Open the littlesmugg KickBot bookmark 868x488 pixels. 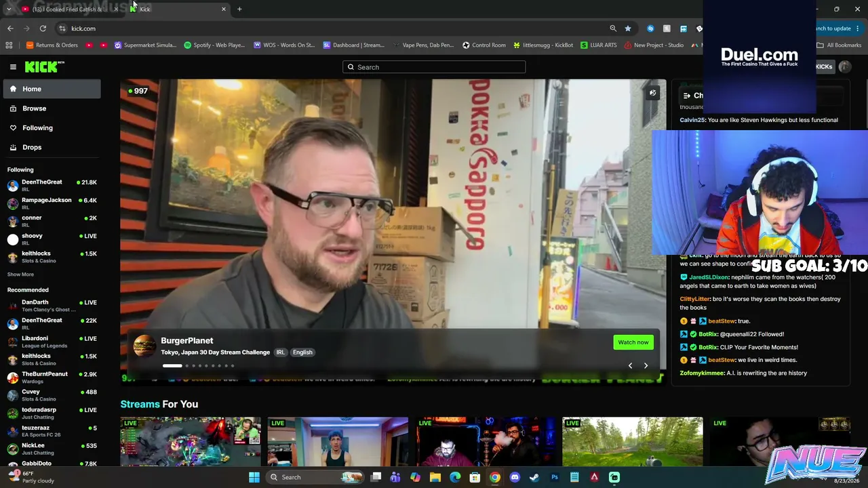543,45
